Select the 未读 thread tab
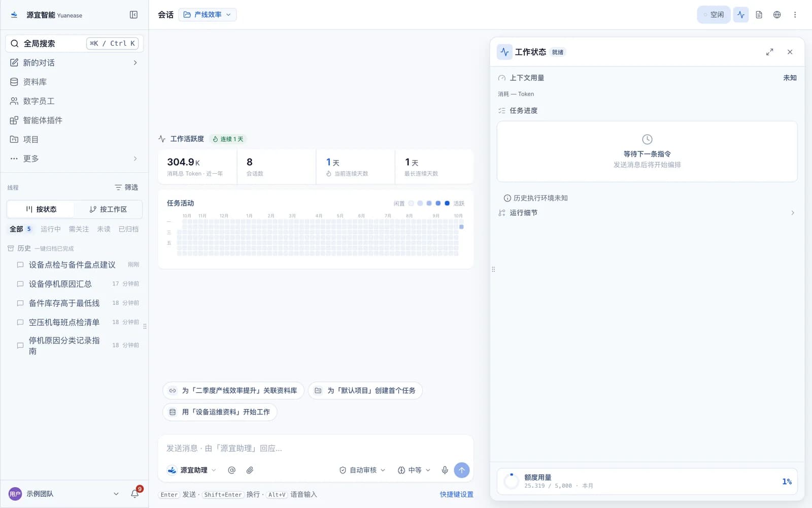This screenshot has height=508, width=812. coord(104,229)
